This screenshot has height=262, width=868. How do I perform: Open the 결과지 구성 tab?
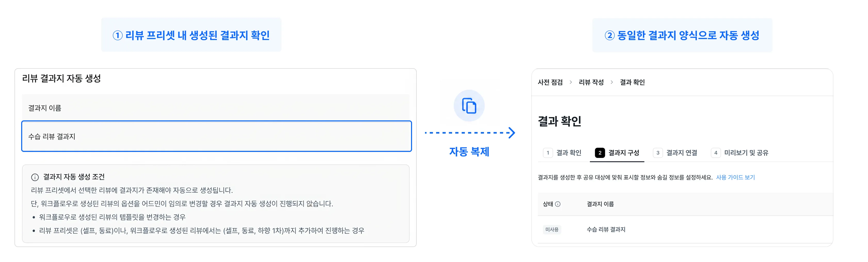617,153
